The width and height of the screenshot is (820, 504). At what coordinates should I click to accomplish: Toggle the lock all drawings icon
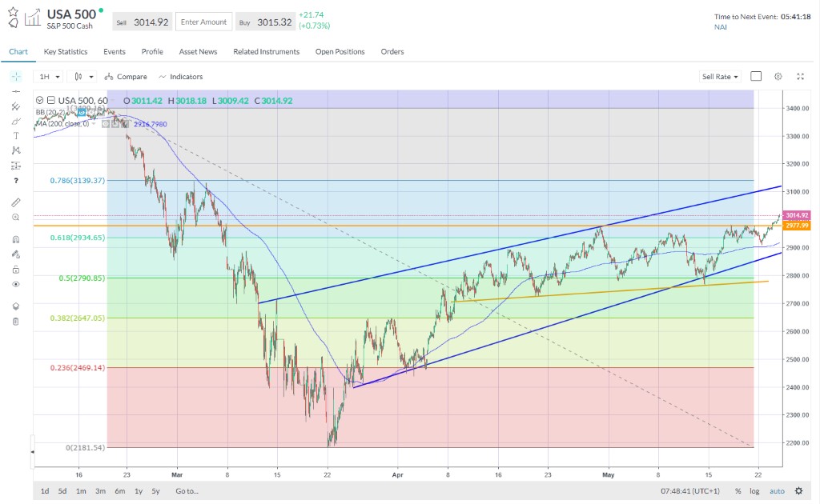click(16, 270)
